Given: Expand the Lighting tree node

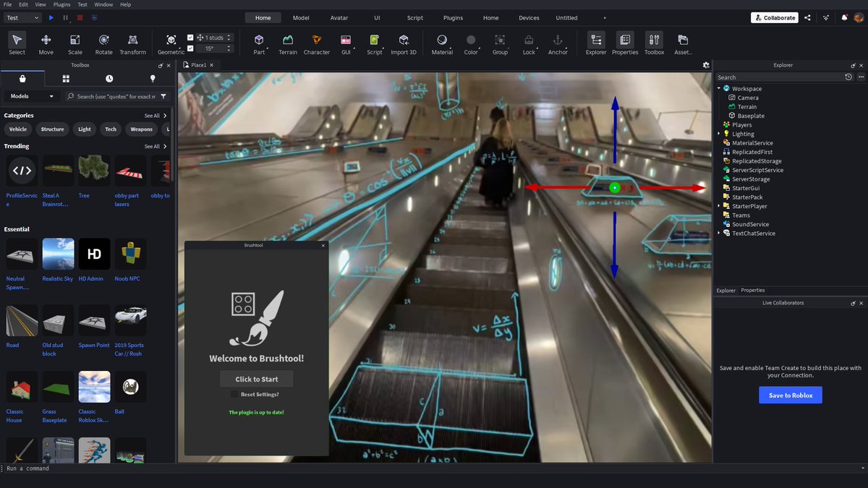Looking at the screenshot, I should [x=719, y=134].
